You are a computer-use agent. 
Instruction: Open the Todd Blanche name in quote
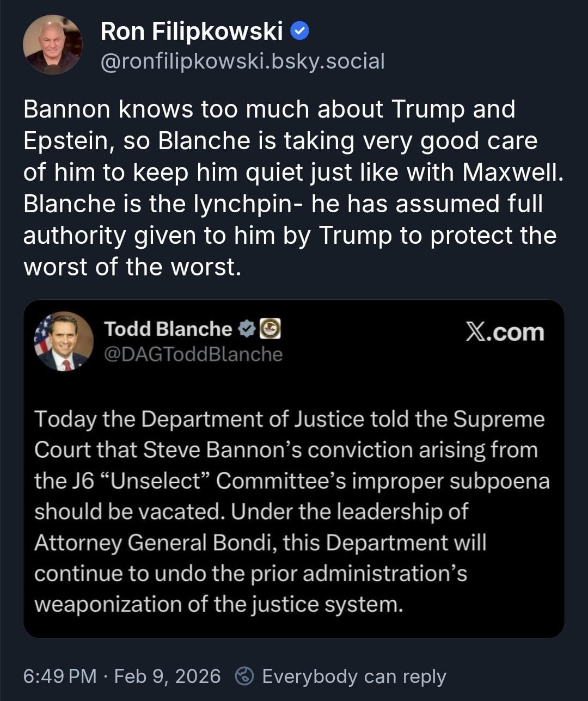click(x=168, y=329)
